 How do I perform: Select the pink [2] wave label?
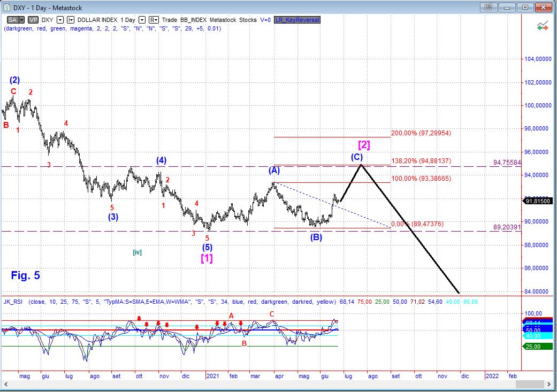click(364, 144)
